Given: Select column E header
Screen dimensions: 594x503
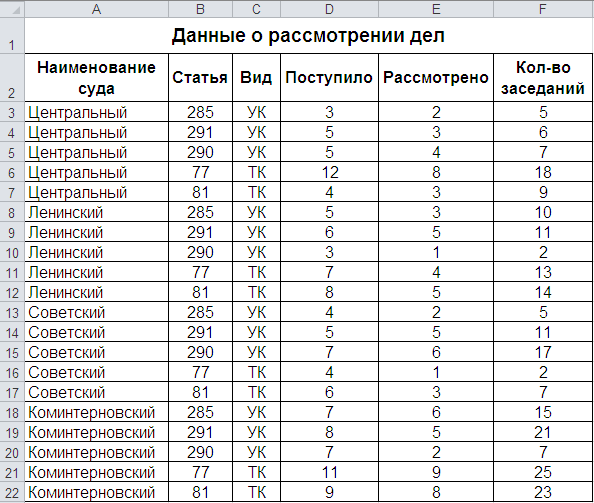Looking at the screenshot, I should coord(436,9).
